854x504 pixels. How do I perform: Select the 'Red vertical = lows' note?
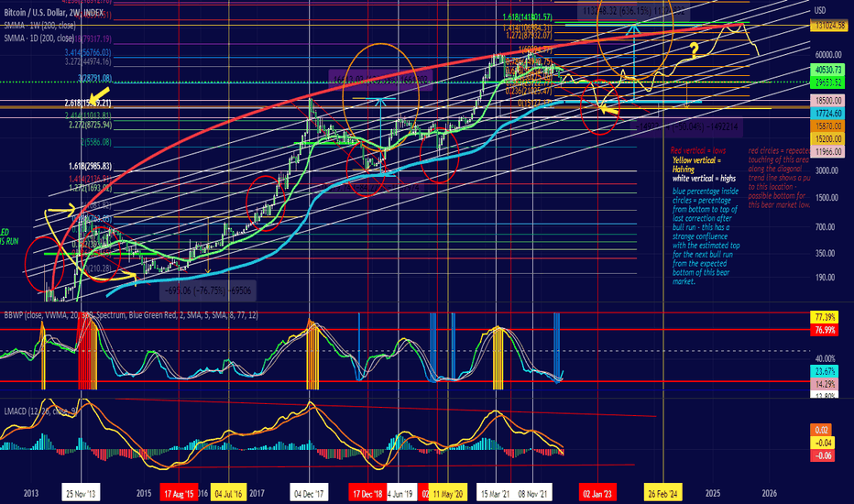click(697, 150)
